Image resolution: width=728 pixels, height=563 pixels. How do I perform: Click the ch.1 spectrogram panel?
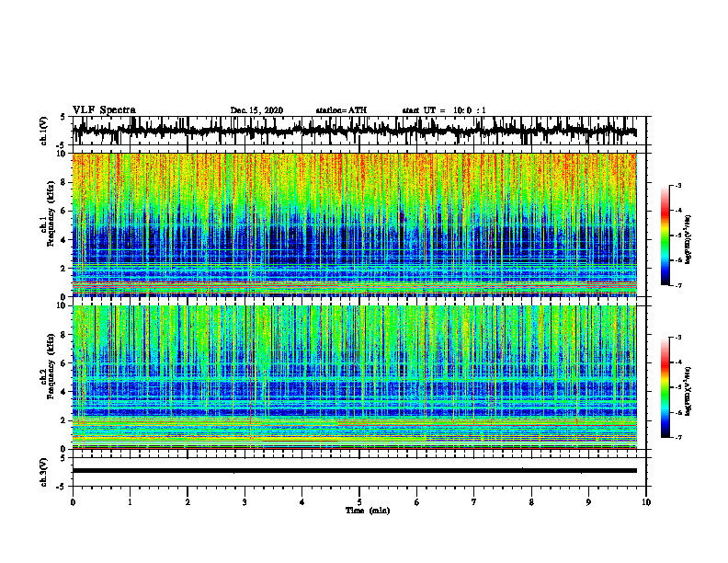tap(354, 224)
